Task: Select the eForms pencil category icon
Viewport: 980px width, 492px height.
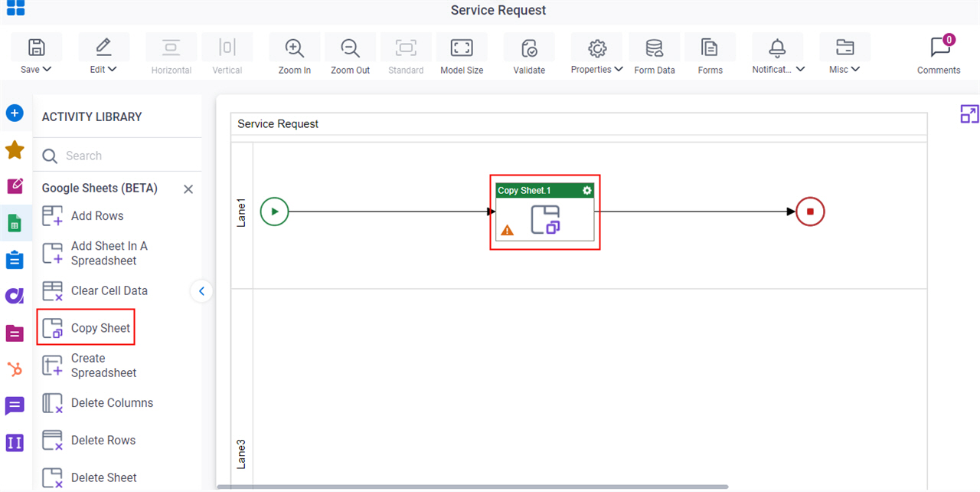Action: pyautogui.click(x=15, y=185)
